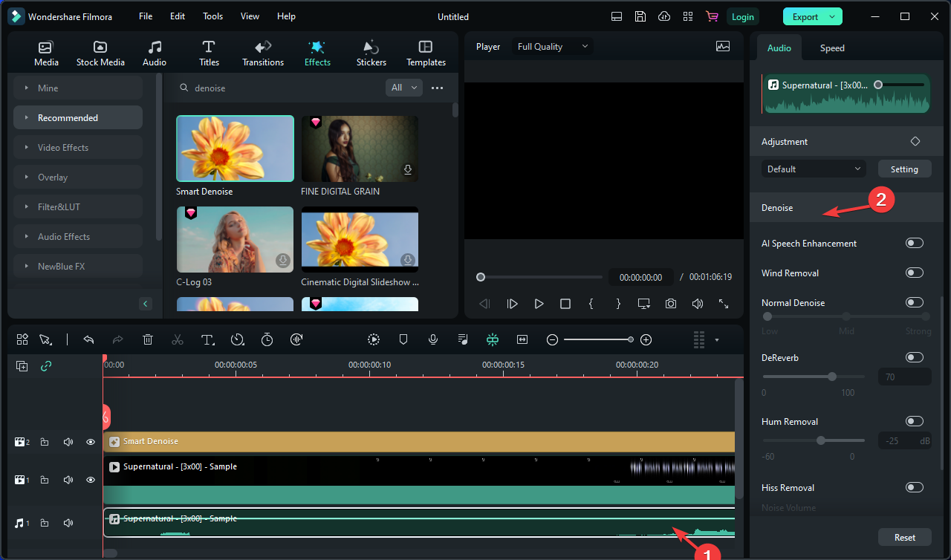Image resolution: width=951 pixels, height=560 pixels.
Task: Open the All filter dropdown
Action: (404, 88)
